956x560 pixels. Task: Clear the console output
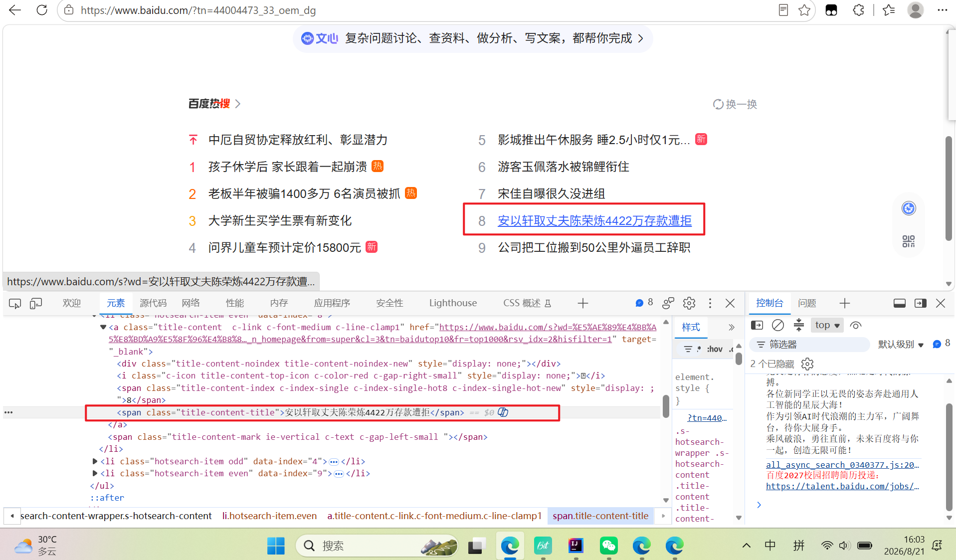pos(778,326)
